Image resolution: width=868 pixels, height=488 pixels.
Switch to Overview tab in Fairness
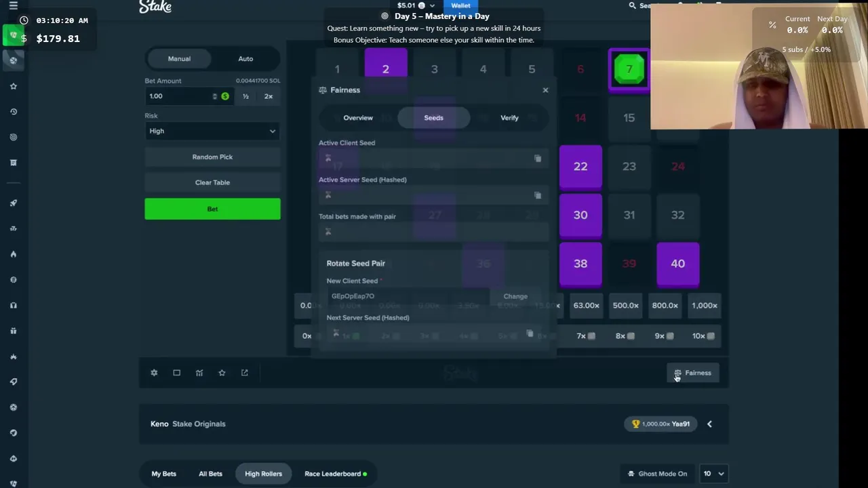(358, 118)
